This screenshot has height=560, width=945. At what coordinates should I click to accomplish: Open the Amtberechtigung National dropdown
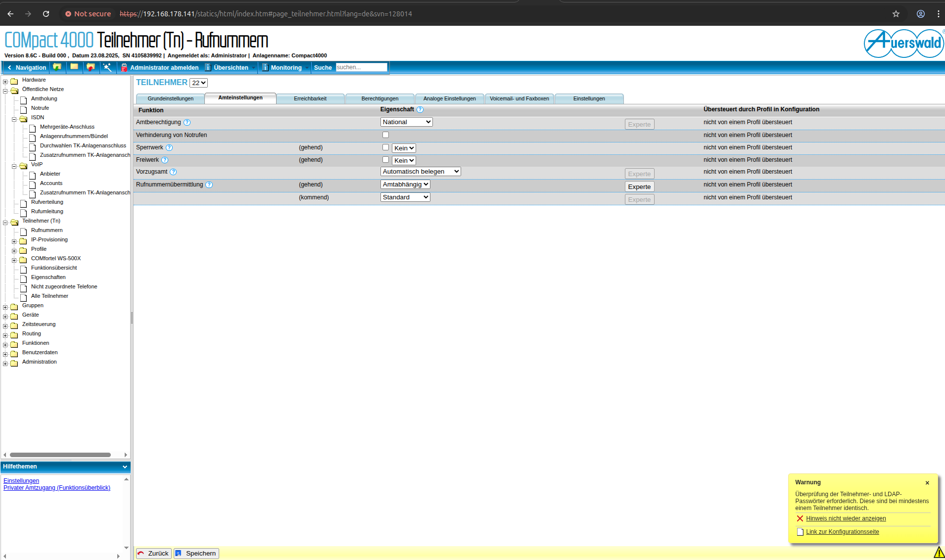click(407, 122)
